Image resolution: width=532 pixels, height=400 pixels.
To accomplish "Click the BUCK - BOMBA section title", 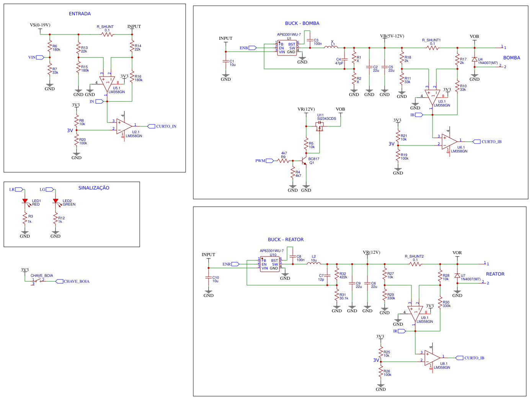I will 302,23.
